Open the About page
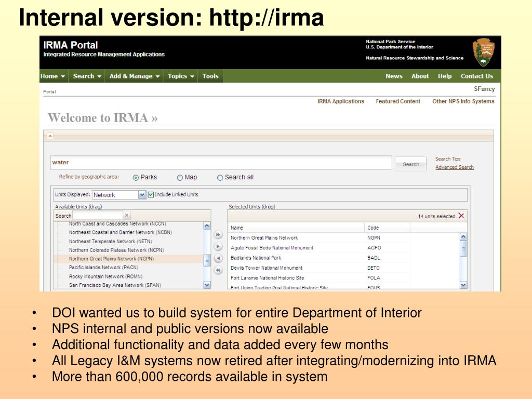532x399 pixels. 420,76
